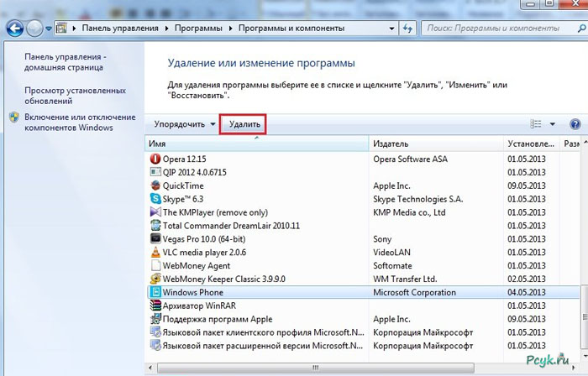Click the Total Commander DreamLair icon
This screenshot has height=376, width=588.
(155, 226)
